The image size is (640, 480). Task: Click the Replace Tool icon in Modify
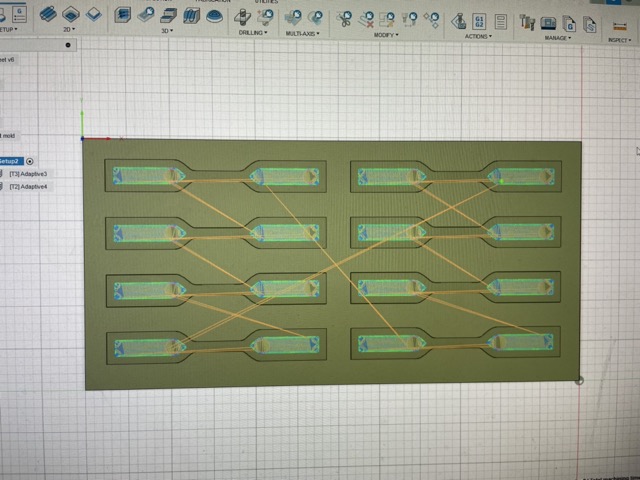coord(409,19)
